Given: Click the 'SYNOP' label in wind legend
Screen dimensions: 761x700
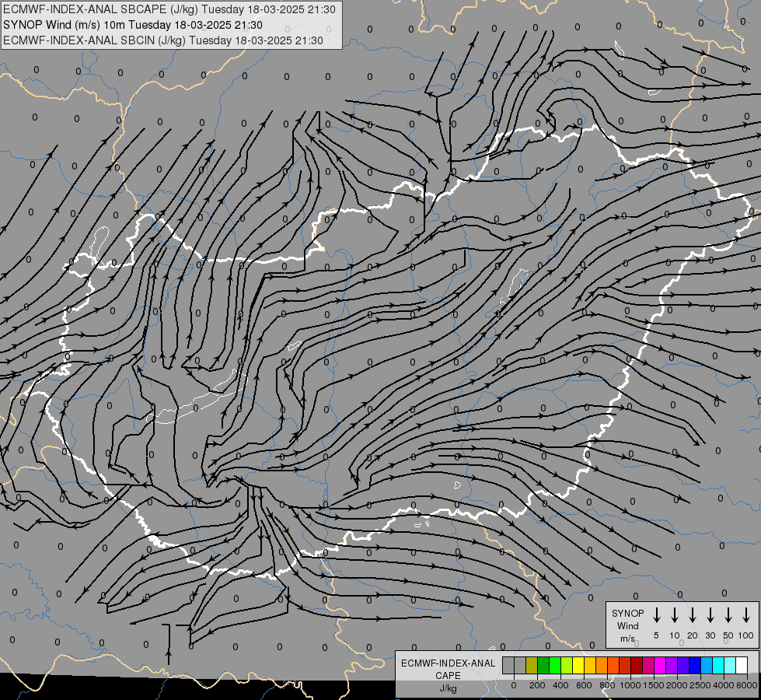Looking at the screenshot, I should tap(627, 613).
